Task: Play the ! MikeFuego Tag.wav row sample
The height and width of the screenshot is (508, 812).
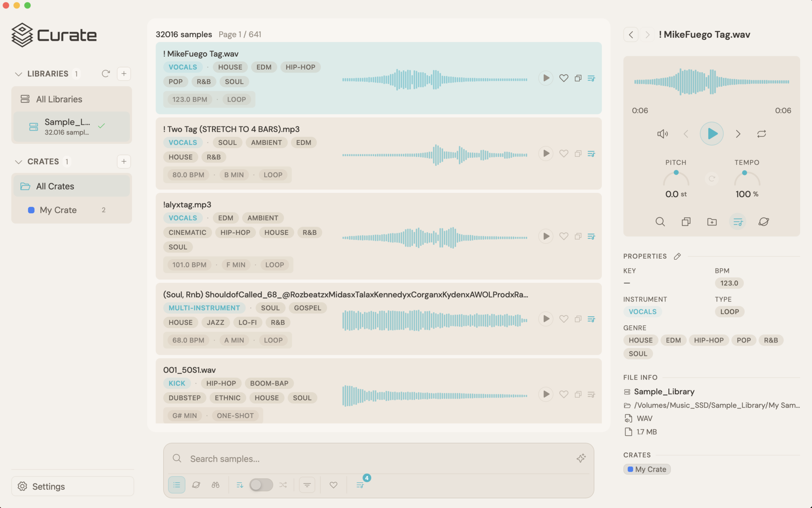Action: pyautogui.click(x=546, y=78)
